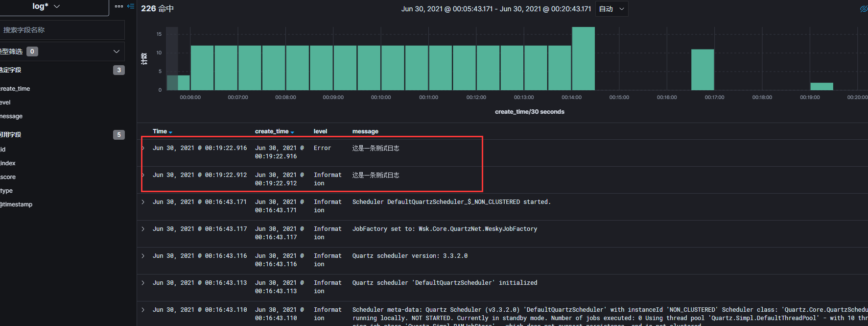Viewport: 868px width, 326px height.
Task: Click the level column header
Action: [320, 131]
